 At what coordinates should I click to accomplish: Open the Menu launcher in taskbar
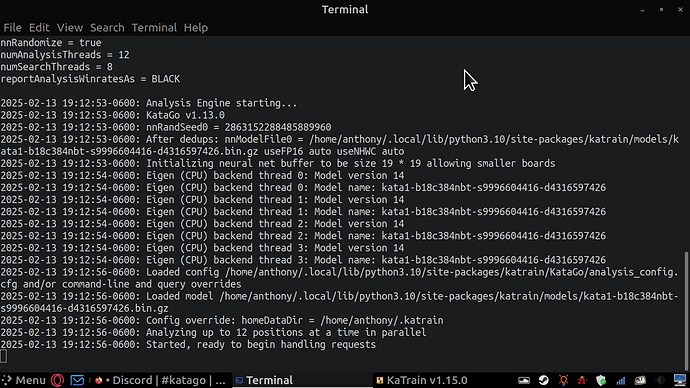24,380
